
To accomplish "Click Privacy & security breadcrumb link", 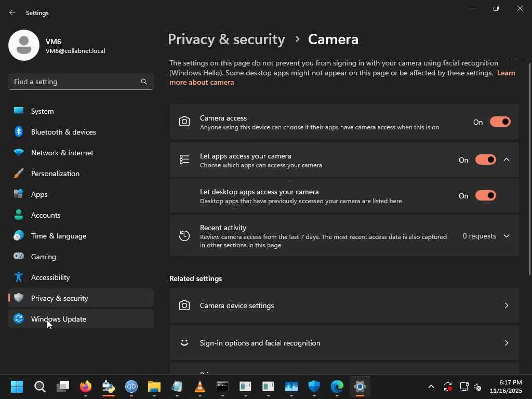I will click(227, 39).
